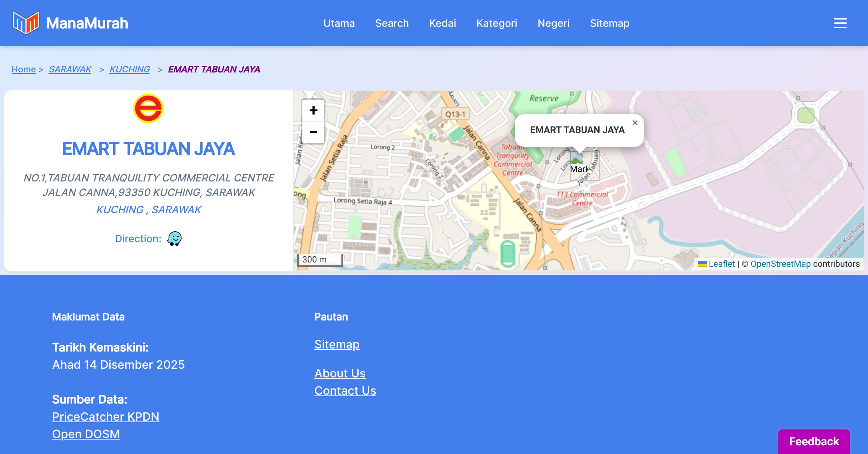This screenshot has height=454, width=868.
Task: Zoom in on the map
Action: [x=313, y=110]
